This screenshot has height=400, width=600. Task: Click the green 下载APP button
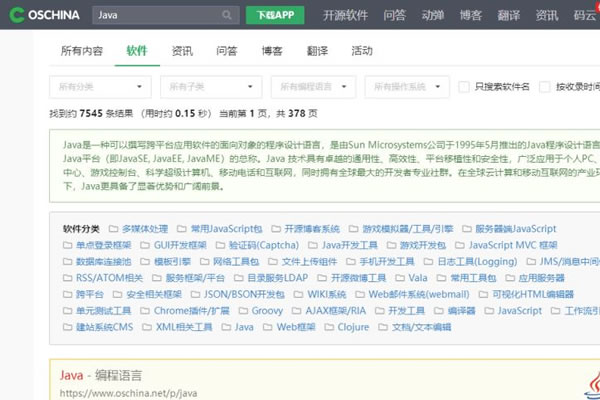tap(275, 15)
